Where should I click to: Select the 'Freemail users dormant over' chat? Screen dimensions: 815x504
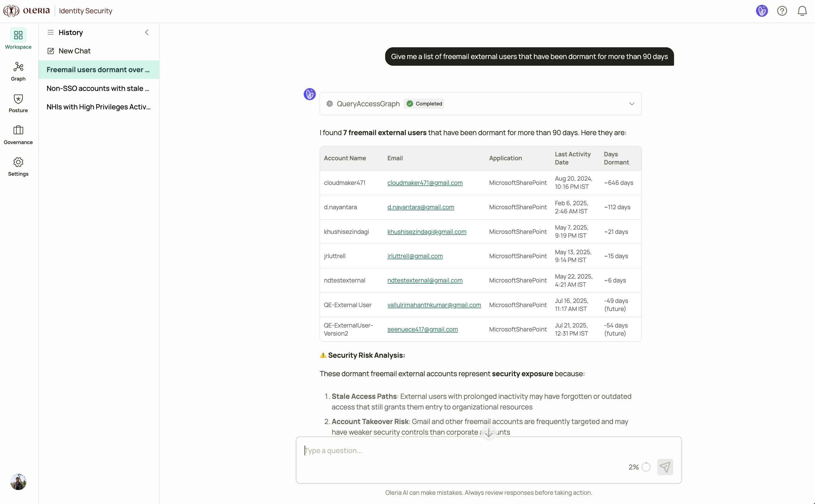coord(99,70)
